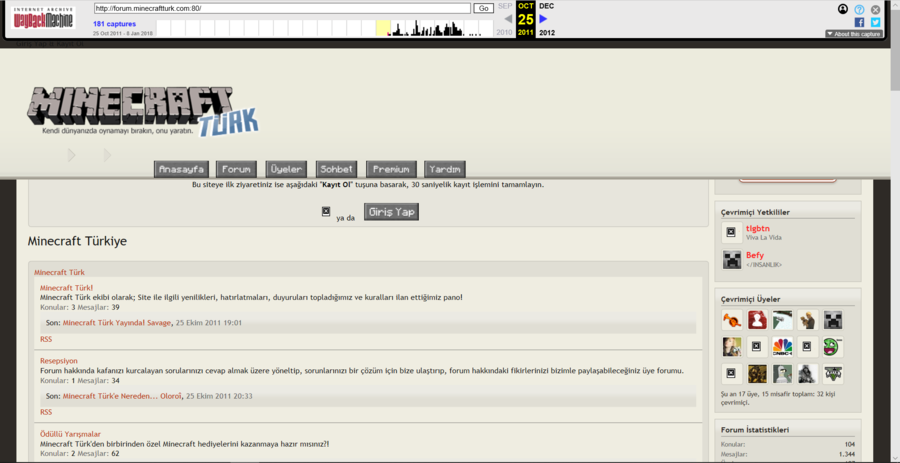900x463 pixels.
Task: Open the Wayback Machine logo
Action: pyautogui.click(x=42, y=18)
